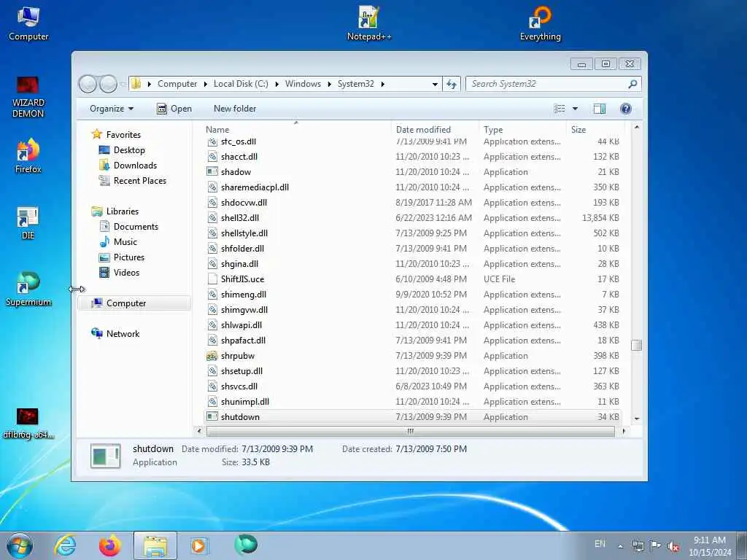Open recent pages dropdown beside Forward button
This screenshot has height=560, width=747.
(123, 85)
